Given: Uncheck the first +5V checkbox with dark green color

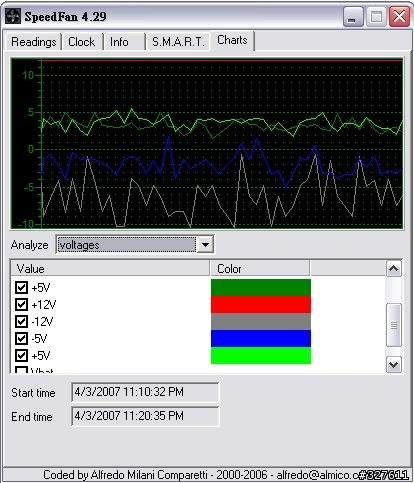Looking at the screenshot, I should (22, 287).
